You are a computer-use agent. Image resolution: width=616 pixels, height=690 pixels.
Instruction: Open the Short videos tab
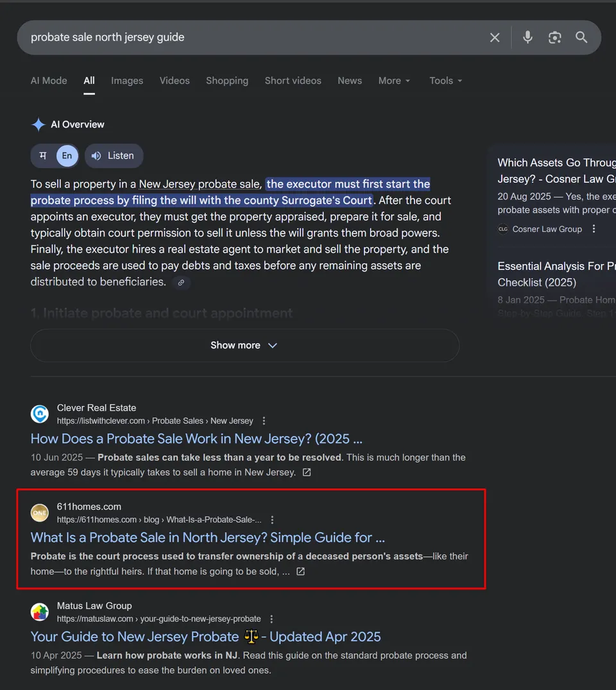tap(293, 81)
